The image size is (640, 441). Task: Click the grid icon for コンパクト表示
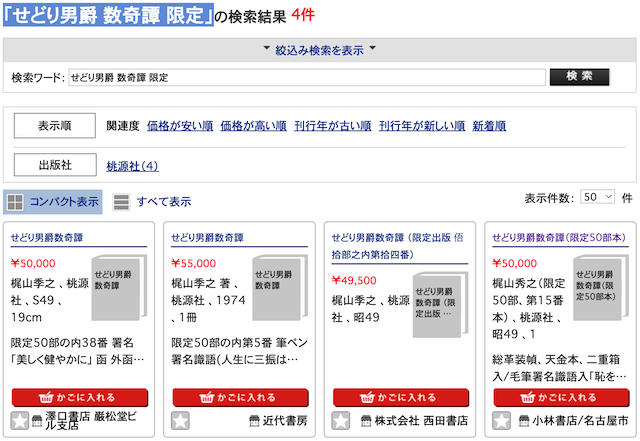(x=15, y=202)
